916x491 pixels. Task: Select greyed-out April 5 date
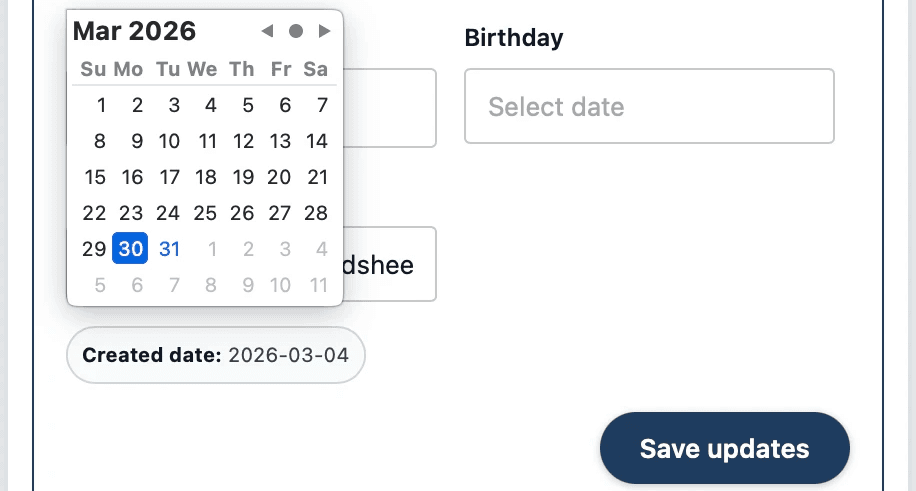[x=100, y=285]
